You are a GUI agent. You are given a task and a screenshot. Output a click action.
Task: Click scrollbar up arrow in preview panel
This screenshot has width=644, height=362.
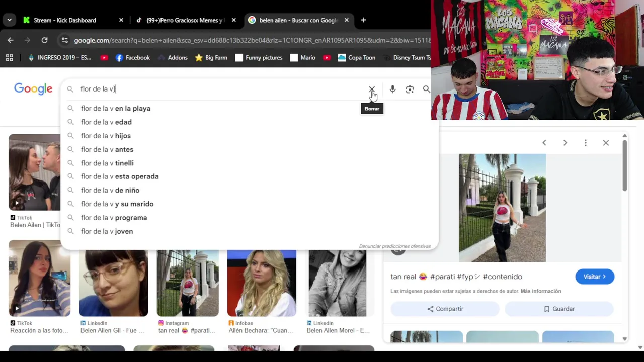pos(624,136)
